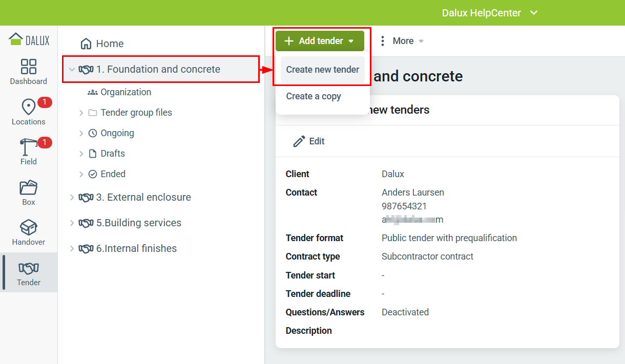Open the Field crane icon
The height and width of the screenshot is (364, 625).
tap(28, 147)
